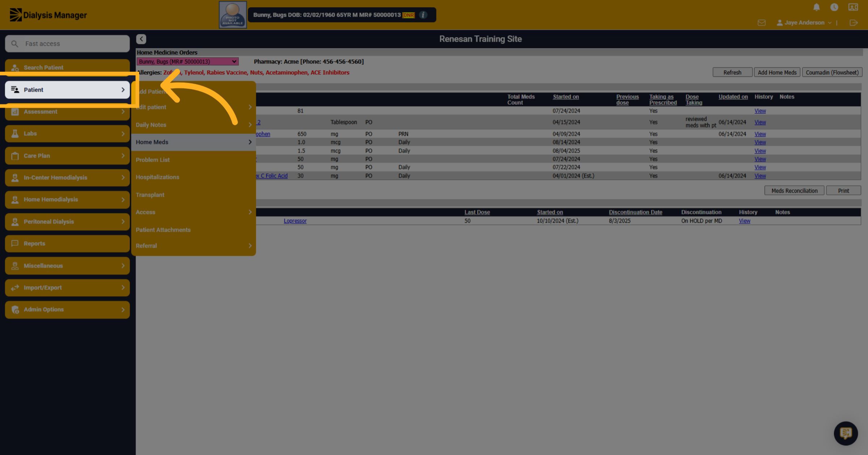Click the Fast access search field
Viewport: 868px width, 455px height.
point(67,44)
